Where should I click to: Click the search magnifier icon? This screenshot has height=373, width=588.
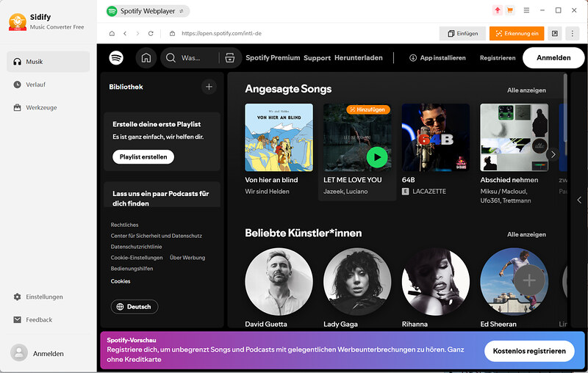pos(171,58)
